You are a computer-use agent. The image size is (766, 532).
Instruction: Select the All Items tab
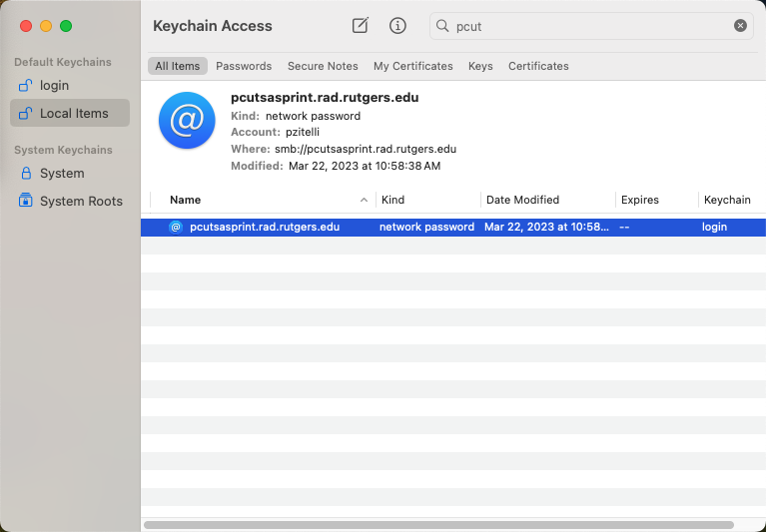tap(178, 66)
